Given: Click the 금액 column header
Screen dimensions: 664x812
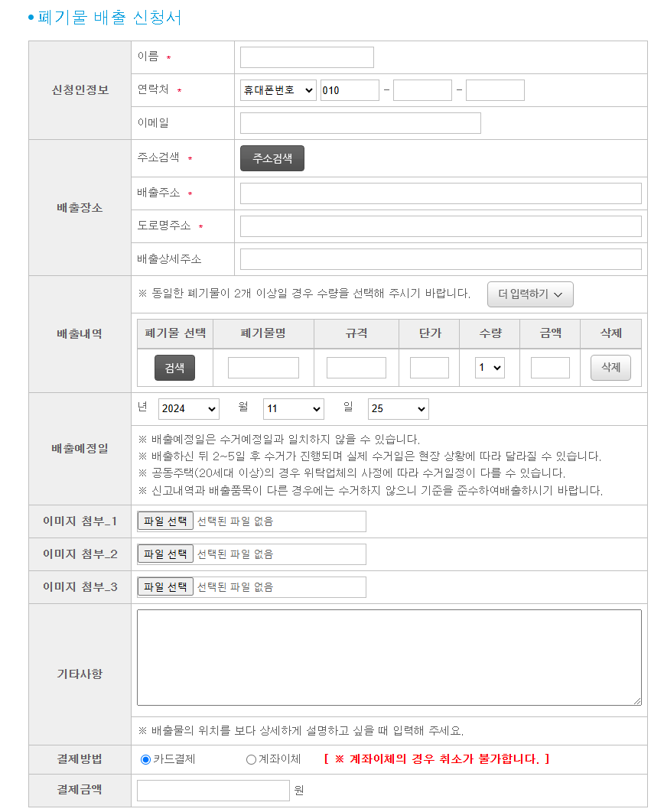Looking at the screenshot, I should pyautogui.click(x=550, y=333).
